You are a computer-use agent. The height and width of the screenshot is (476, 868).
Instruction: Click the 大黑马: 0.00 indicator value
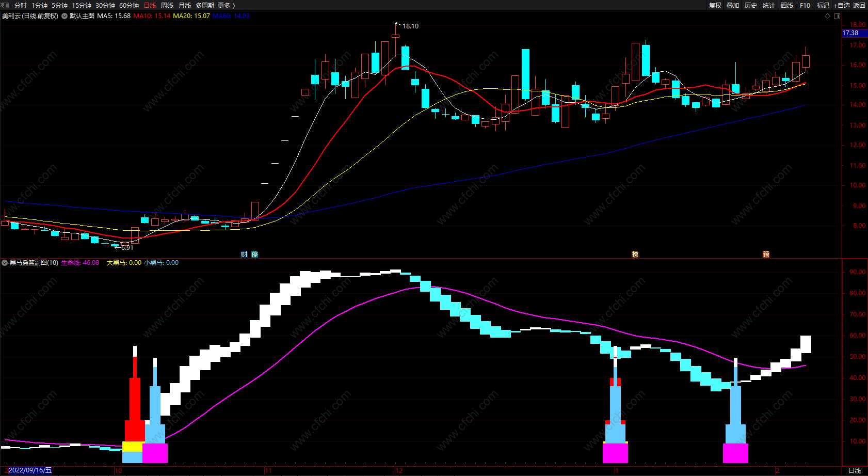coord(124,263)
